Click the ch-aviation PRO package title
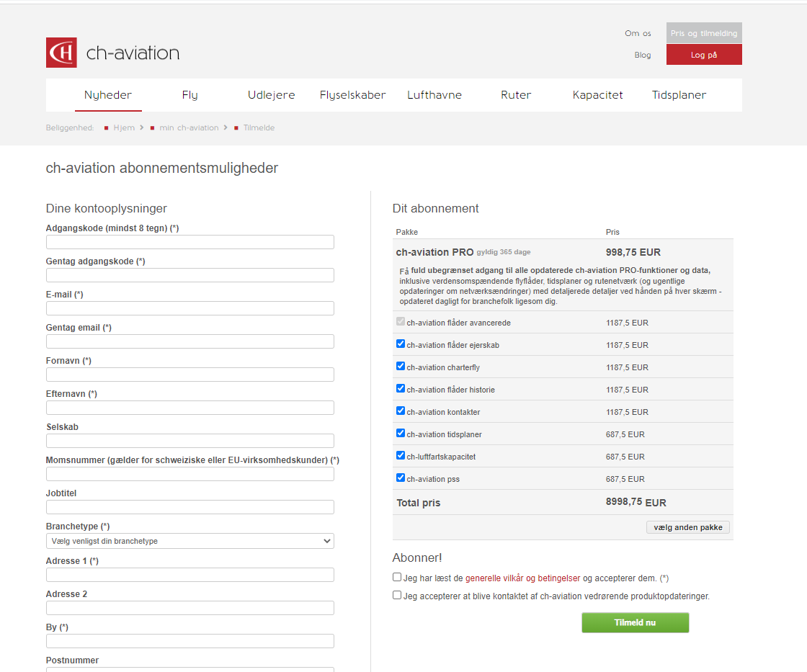 point(434,252)
